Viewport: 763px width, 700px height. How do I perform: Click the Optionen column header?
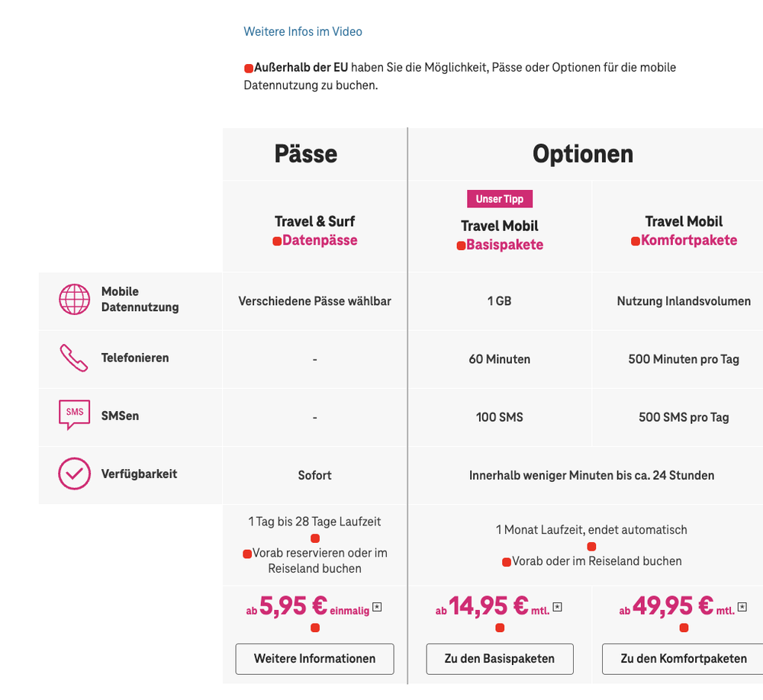(x=582, y=154)
